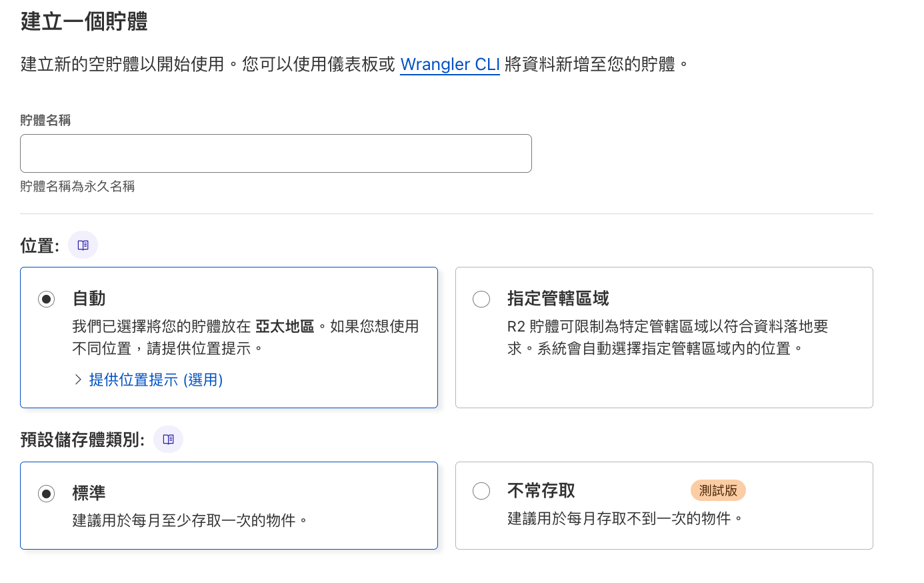The image size is (924, 583).
Task: Open the docs icon beside 位置
Action: point(83,245)
